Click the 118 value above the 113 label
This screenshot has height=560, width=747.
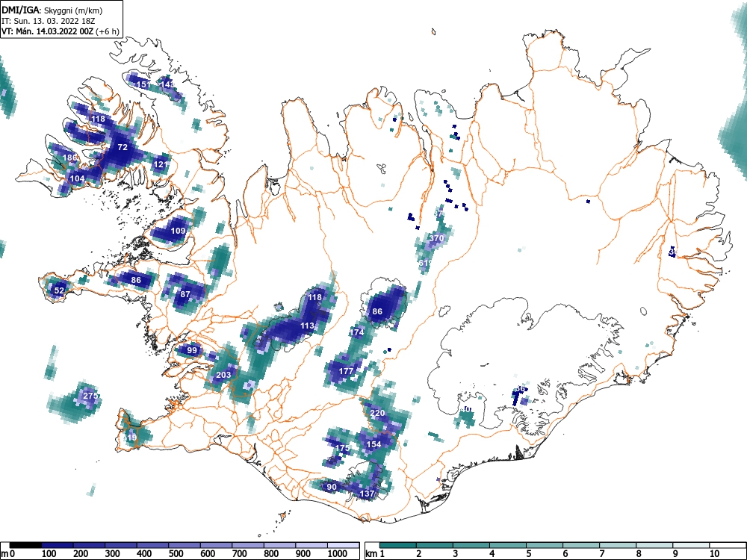[x=314, y=297]
